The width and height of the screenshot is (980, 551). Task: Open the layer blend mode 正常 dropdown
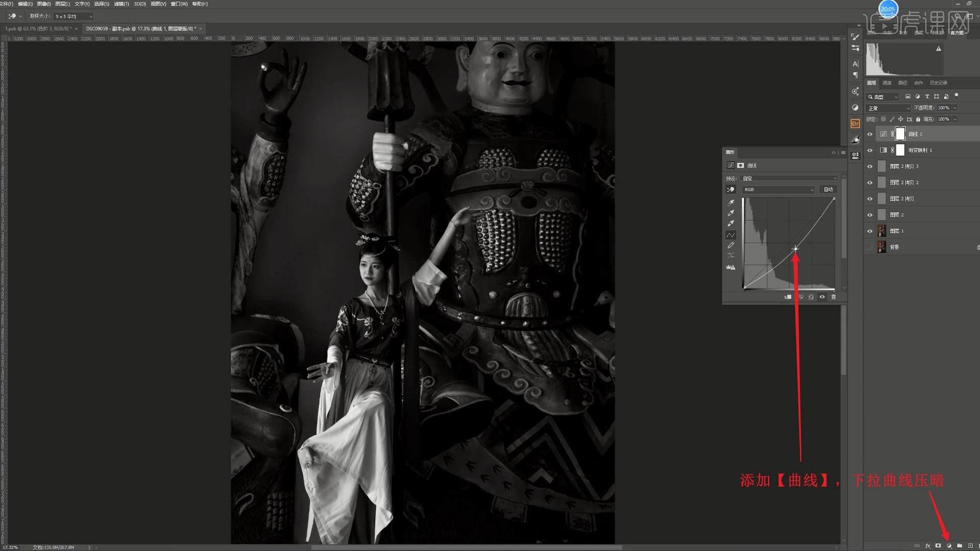[x=888, y=108]
